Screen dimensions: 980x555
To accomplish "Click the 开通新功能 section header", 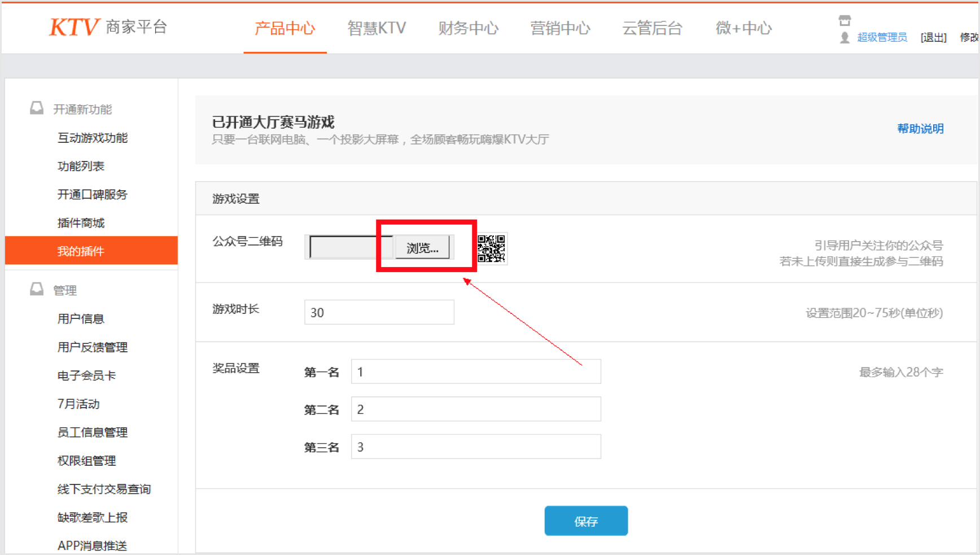I will (x=82, y=109).
